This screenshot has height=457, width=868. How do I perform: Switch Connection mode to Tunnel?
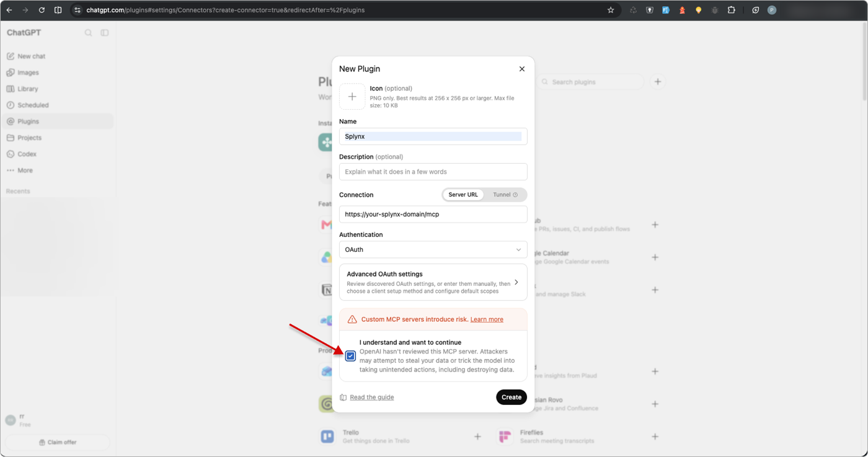coord(505,195)
